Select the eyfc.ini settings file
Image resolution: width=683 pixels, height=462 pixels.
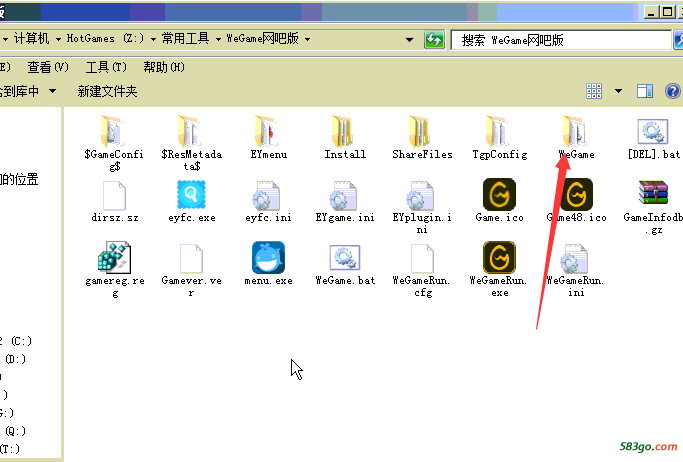[268, 201]
